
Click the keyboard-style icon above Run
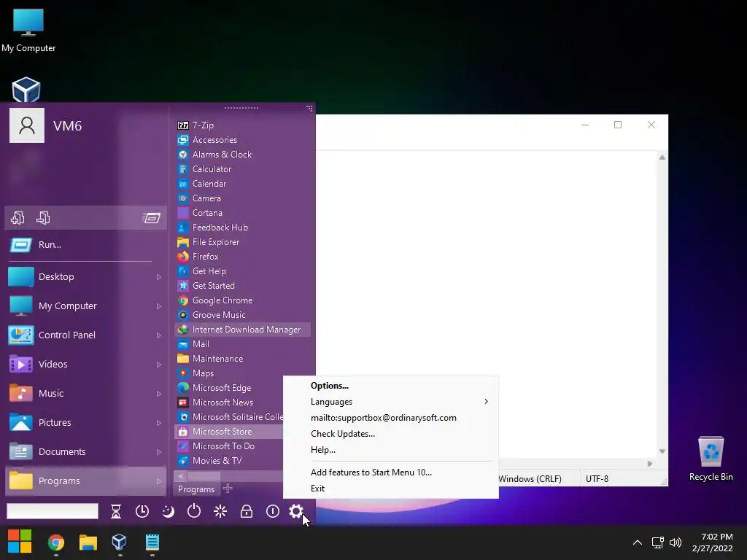tap(152, 217)
